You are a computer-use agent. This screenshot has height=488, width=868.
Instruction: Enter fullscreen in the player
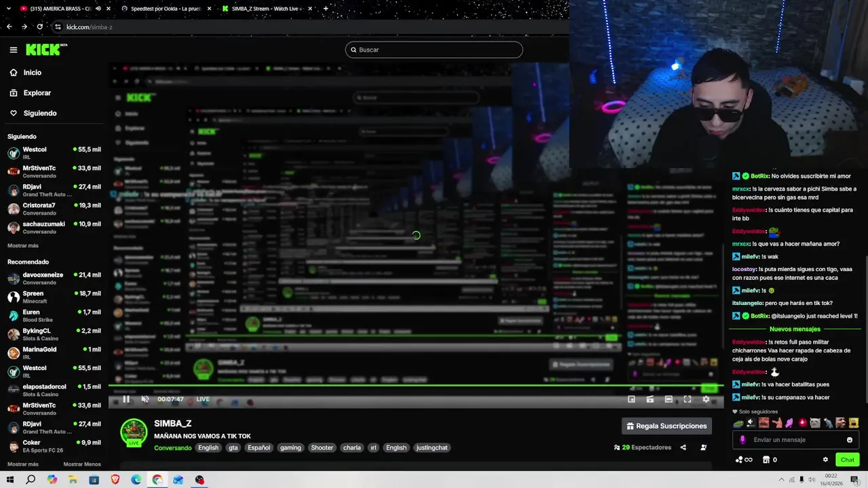pyautogui.click(x=687, y=399)
